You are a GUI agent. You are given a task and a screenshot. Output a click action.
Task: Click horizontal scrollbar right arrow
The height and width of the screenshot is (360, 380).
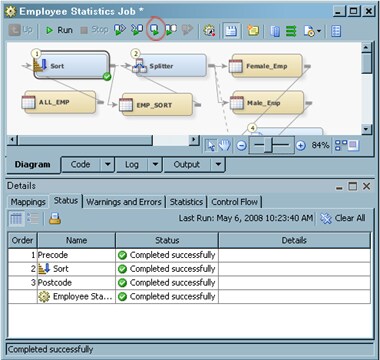[194, 140]
